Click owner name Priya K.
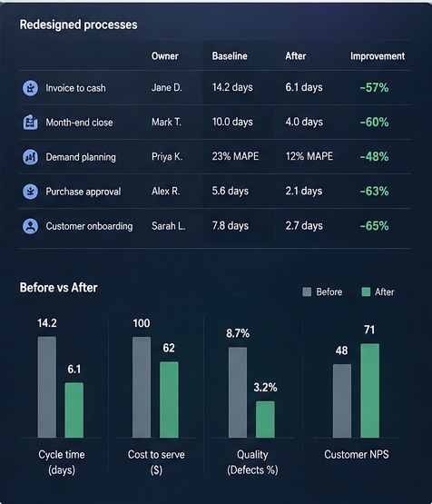432x504 pixels. (167, 156)
